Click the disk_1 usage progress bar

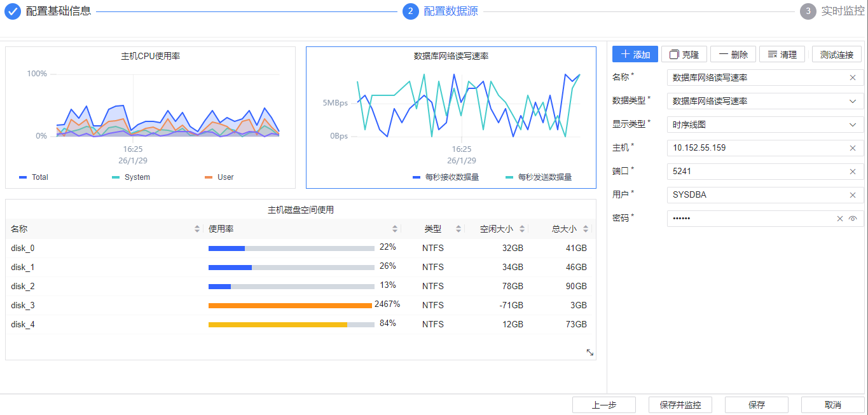click(x=291, y=268)
